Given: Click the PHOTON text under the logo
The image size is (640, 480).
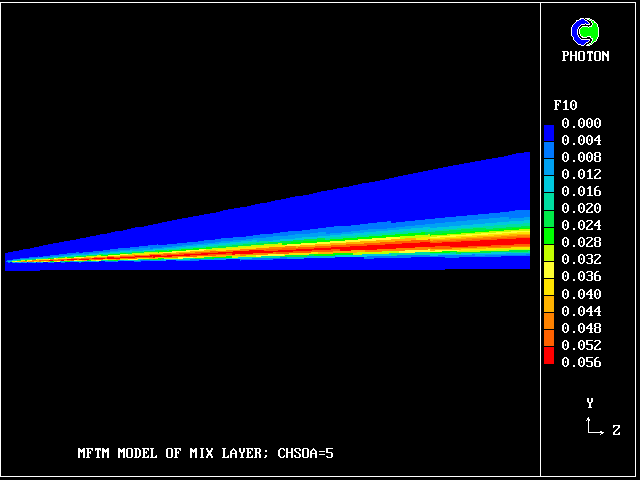Looking at the screenshot, I should pyautogui.click(x=585, y=57).
